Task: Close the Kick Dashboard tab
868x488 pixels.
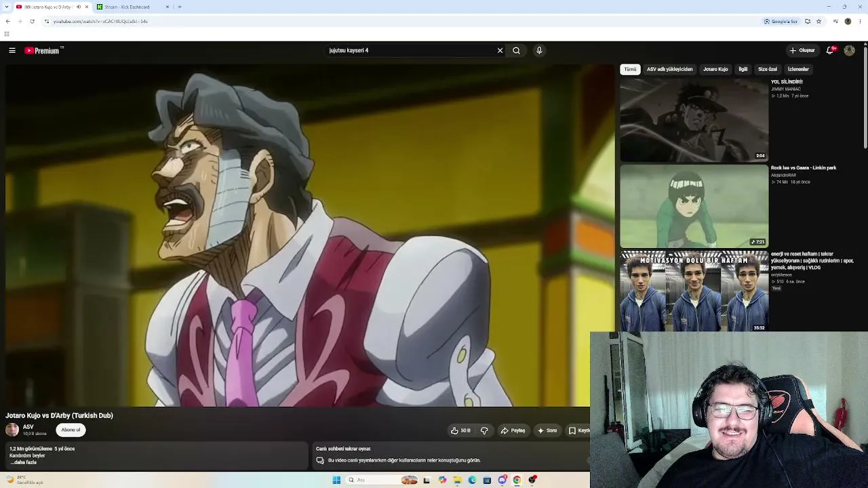Action: [x=167, y=7]
